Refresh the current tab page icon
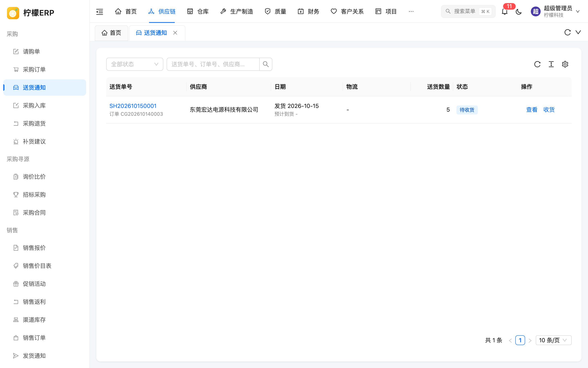Image resolution: width=588 pixels, height=368 pixels. tap(567, 32)
